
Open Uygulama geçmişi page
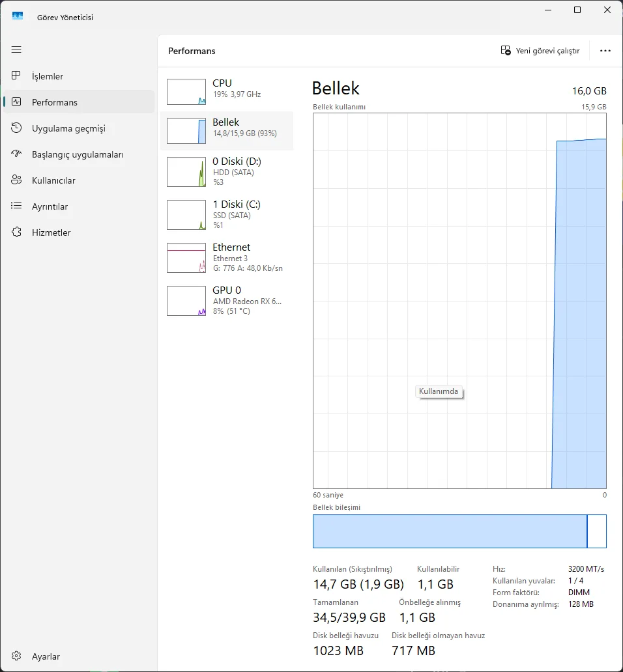click(79, 128)
